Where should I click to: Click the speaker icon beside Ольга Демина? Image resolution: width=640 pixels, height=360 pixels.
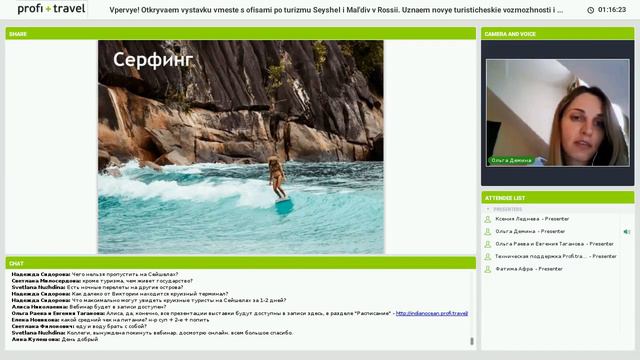pyautogui.click(x=627, y=231)
